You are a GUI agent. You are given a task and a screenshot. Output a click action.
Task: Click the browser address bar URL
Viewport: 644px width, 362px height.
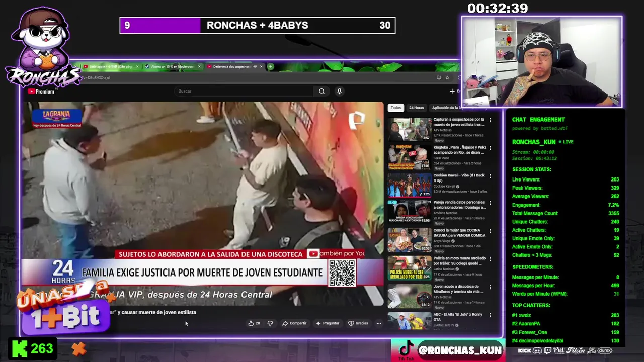point(96,78)
